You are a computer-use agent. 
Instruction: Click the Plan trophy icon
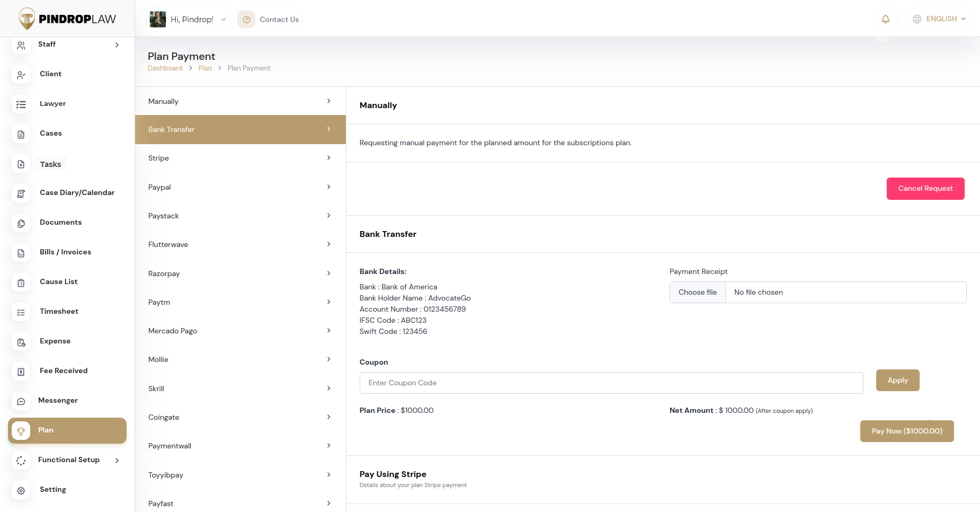tap(21, 431)
